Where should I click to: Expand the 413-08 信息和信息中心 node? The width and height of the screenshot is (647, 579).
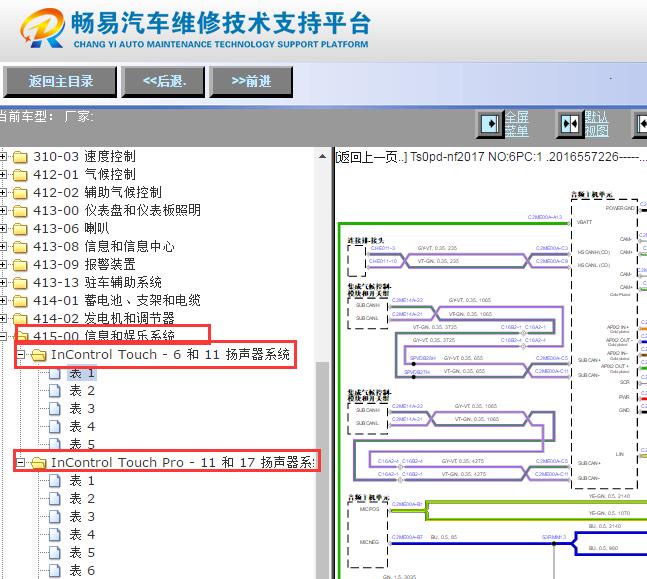(3, 247)
